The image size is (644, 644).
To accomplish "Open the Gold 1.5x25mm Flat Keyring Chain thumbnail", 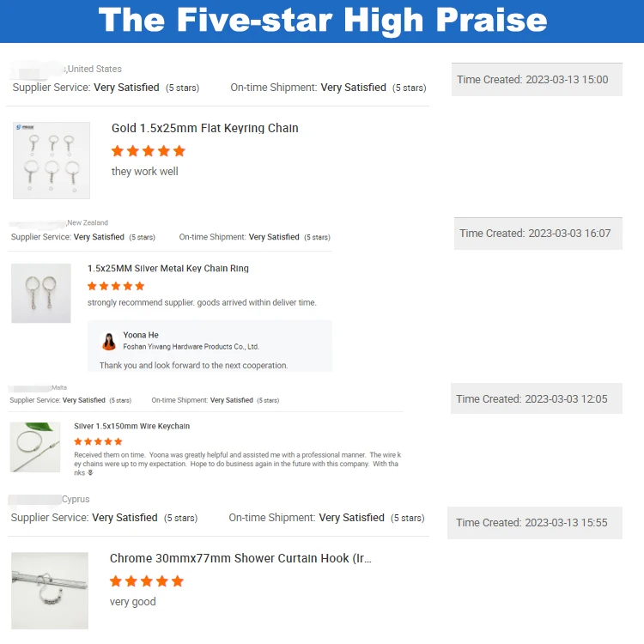I will 52,160.
